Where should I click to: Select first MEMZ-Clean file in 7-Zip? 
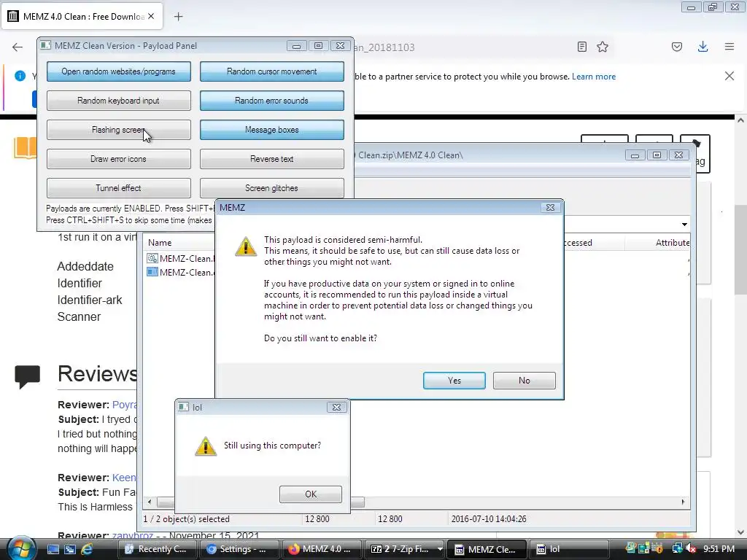[181, 259]
